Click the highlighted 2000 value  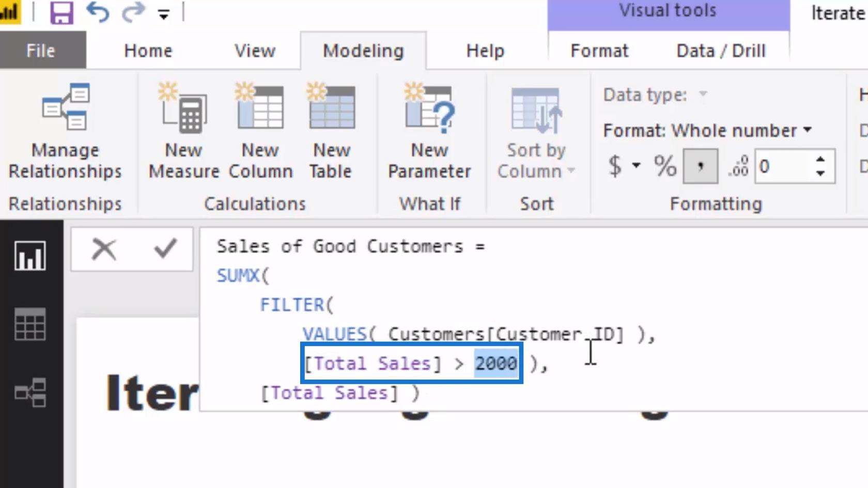tap(496, 364)
